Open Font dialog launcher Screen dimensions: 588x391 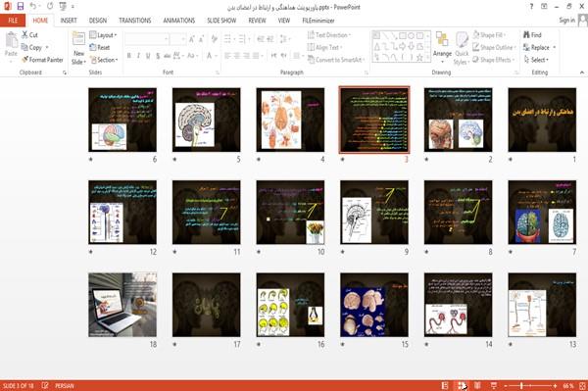[x=218, y=73]
